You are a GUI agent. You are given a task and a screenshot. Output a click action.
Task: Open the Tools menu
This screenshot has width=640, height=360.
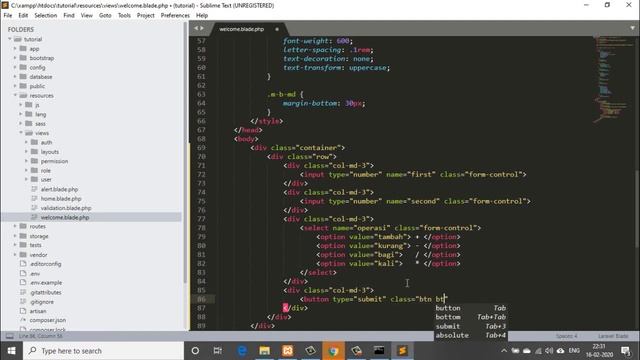124,15
